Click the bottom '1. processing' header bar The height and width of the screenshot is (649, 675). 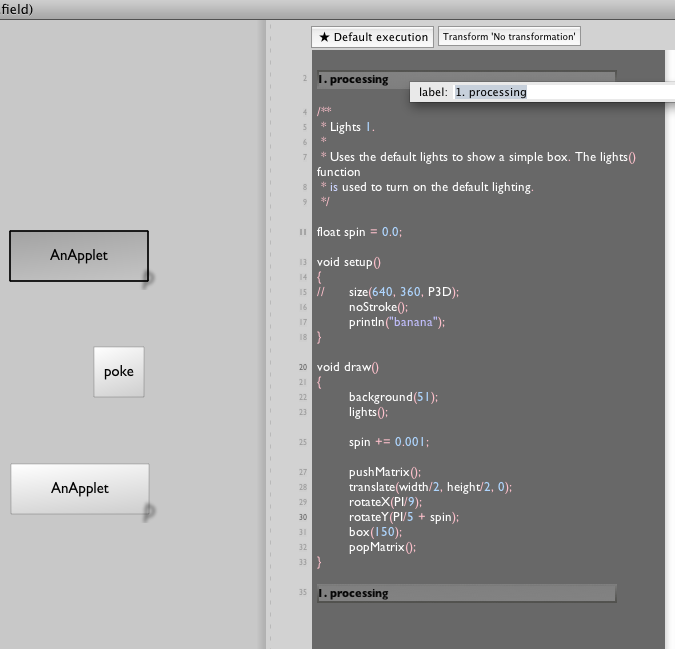click(467, 593)
